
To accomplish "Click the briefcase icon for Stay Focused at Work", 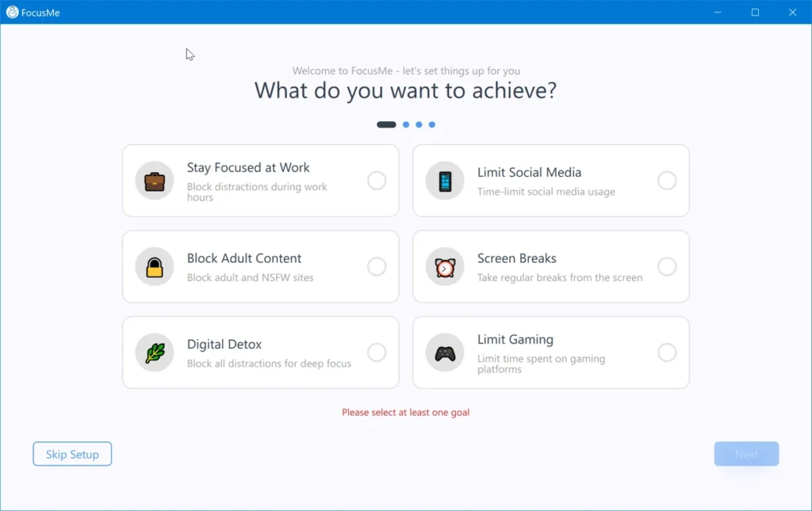I will click(155, 181).
